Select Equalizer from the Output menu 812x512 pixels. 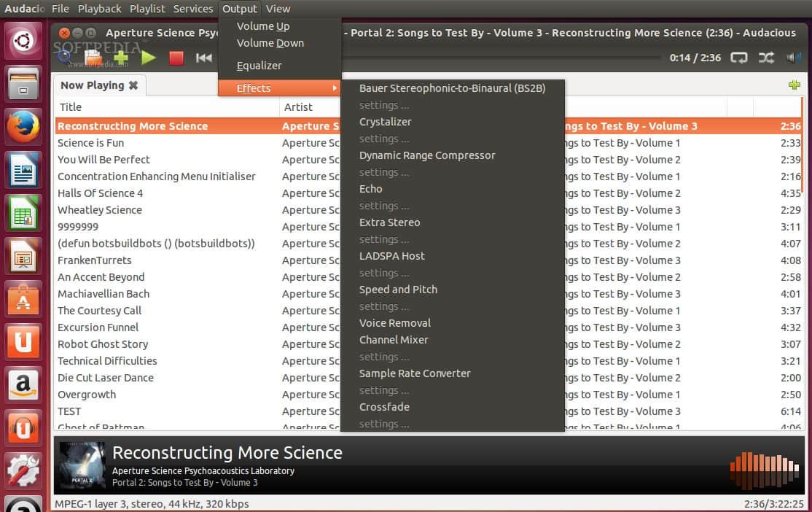point(259,66)
